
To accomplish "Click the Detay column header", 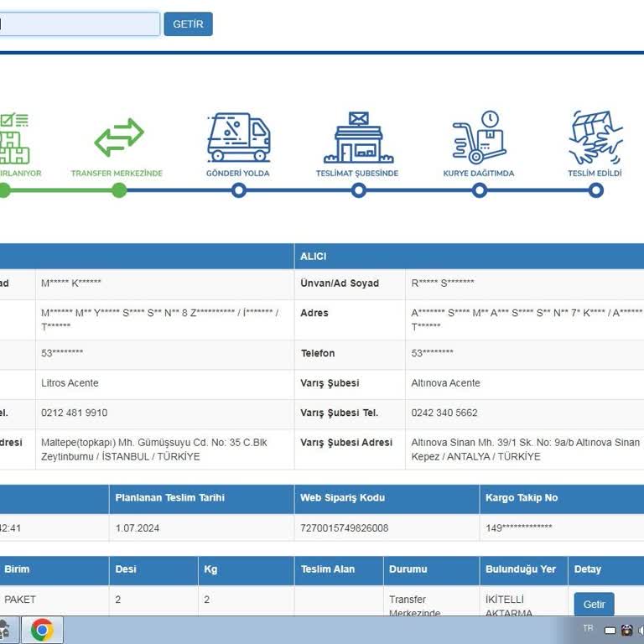I will click(605, 570).
